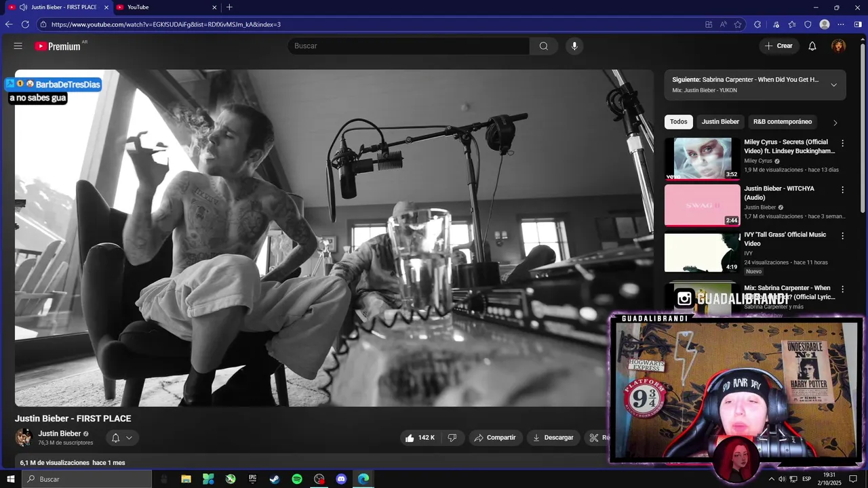Screen dimensions: 868x488
Task: Mute tab via speaker icon on Bieber tab
Action: point(24,7)
